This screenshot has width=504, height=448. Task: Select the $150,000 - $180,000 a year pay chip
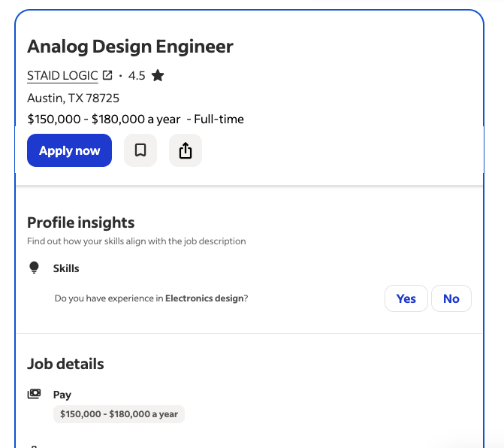click(119, 414)
